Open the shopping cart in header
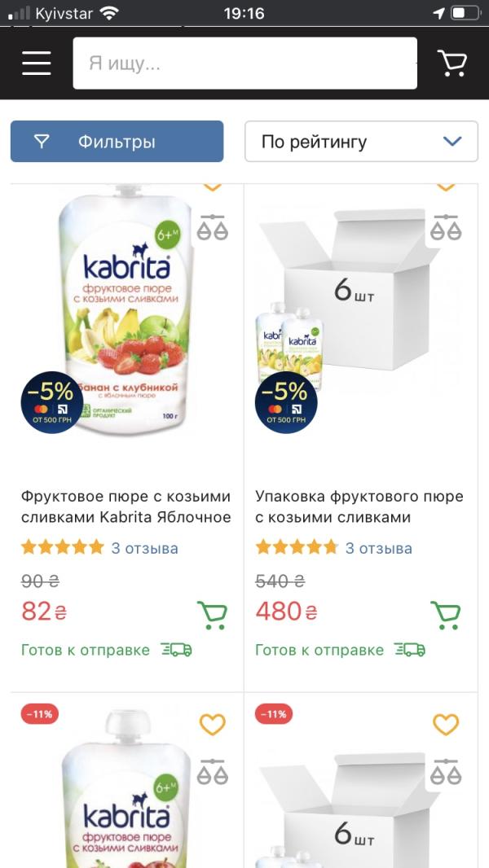489x868 pixels. tap(452, 64)
